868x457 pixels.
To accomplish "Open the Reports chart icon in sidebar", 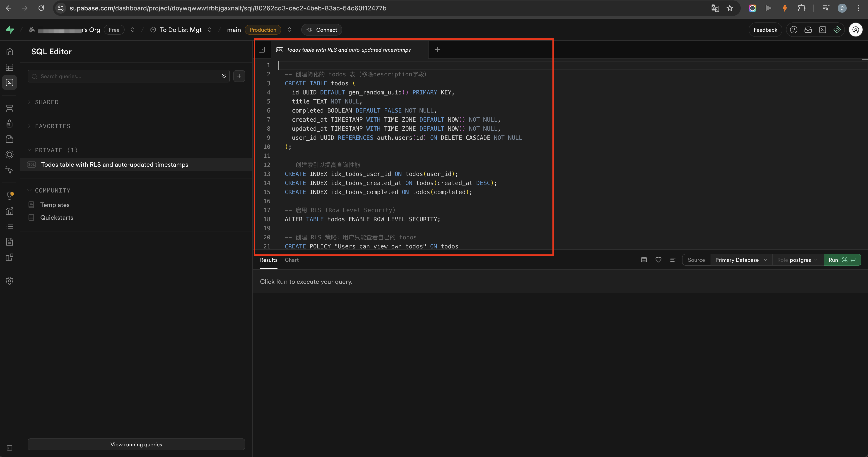I will (10, 211).
